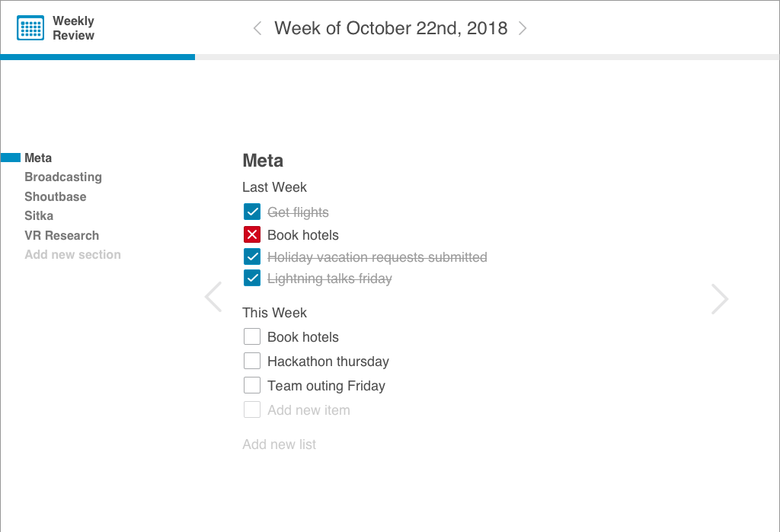Click the Add new item checkbox

(x=252, y=409)
